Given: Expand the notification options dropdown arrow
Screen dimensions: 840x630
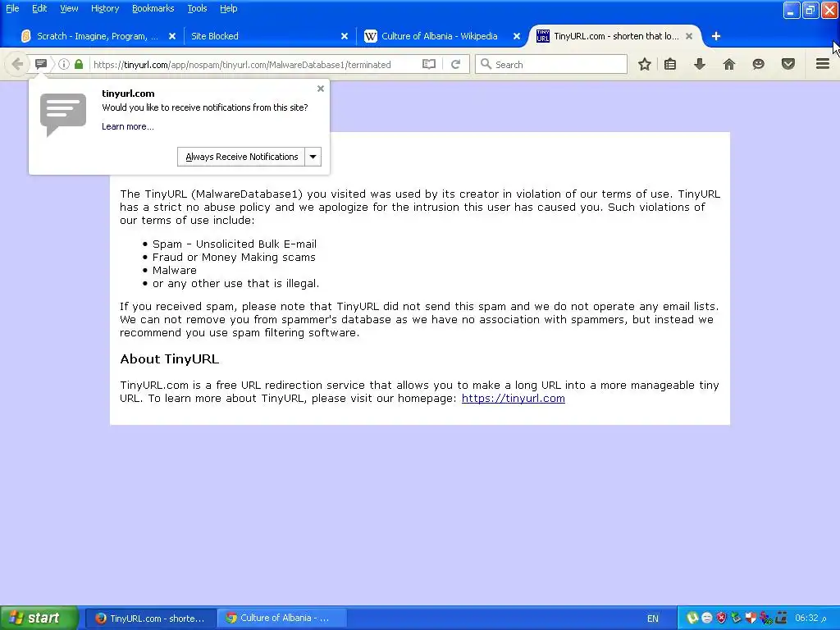Looking at the screenshot, I should pyautogui.click(x=313, y=157).
